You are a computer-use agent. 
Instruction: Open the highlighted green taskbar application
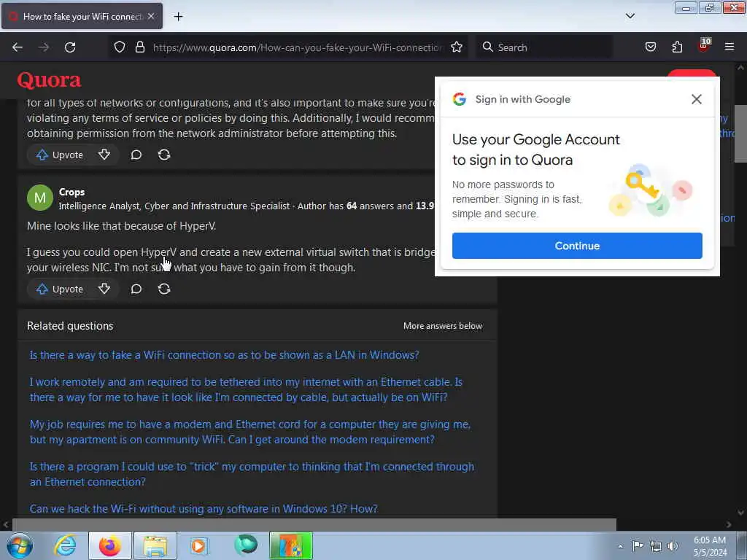290,545
